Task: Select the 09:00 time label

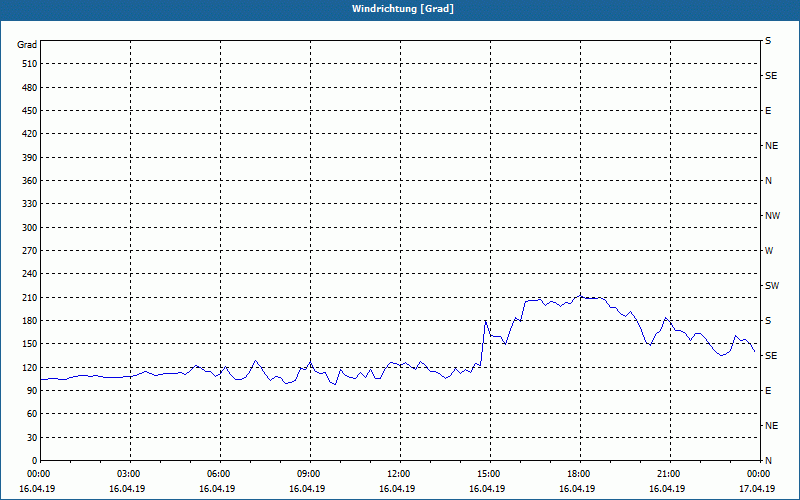Action: (311, 474)
